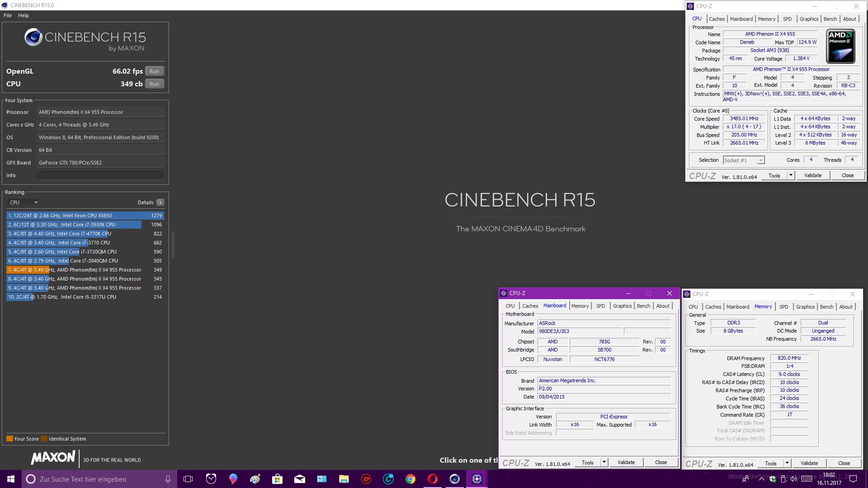This screenshot has width=868, height=488.
Task: Open Task View on the taskbar
Action: point(188,479)
